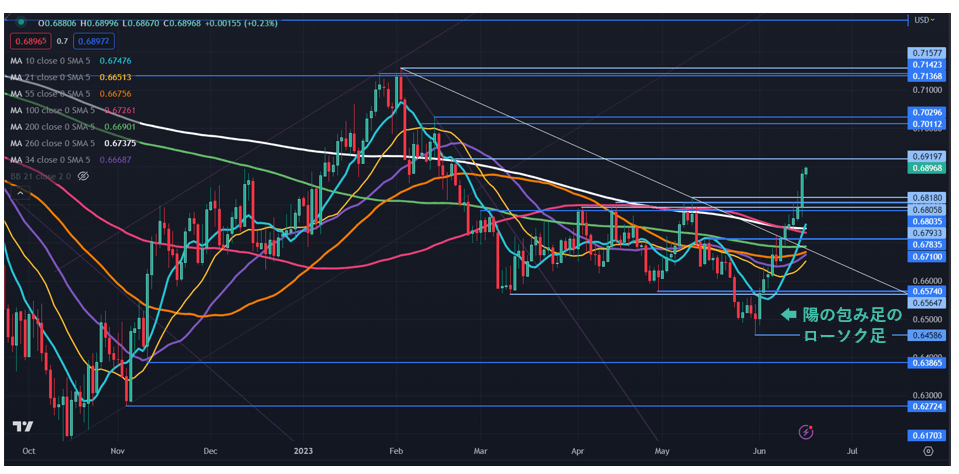
Task: Click the Mar label on time axis
Action: [481, 451]
